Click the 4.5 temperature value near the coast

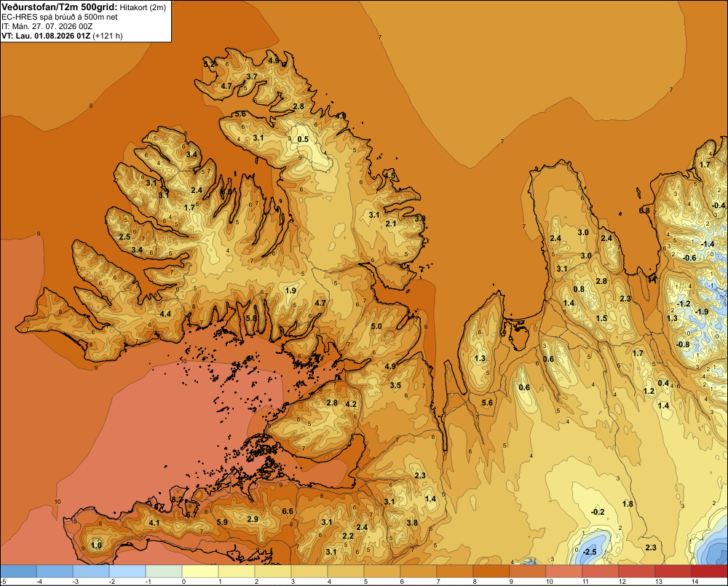tap(389, 175)
